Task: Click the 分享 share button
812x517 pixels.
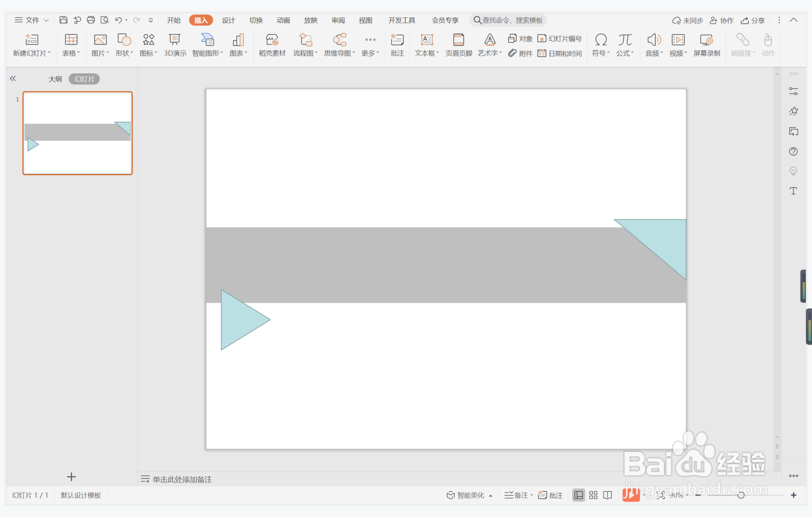Action: point(753,20)
